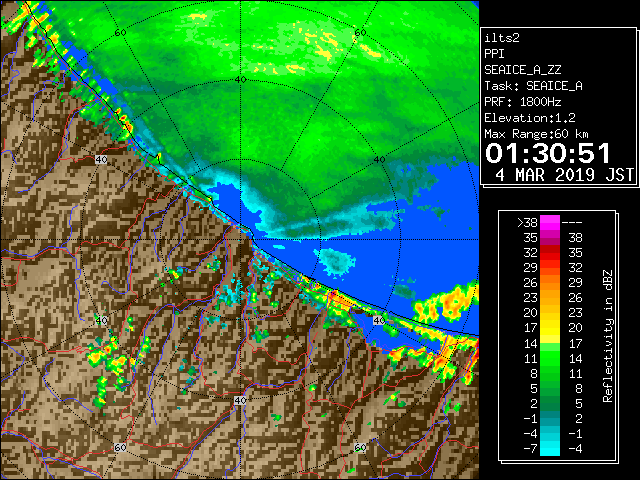Screen dimensions: 640x480
Task: Select the cyan -7 dBZ legend swatch
Action: (x=550, y=449)
